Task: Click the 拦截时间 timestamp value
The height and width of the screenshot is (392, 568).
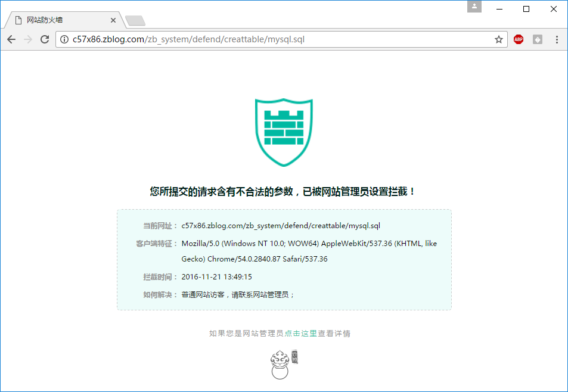Action: click(216, 277)
